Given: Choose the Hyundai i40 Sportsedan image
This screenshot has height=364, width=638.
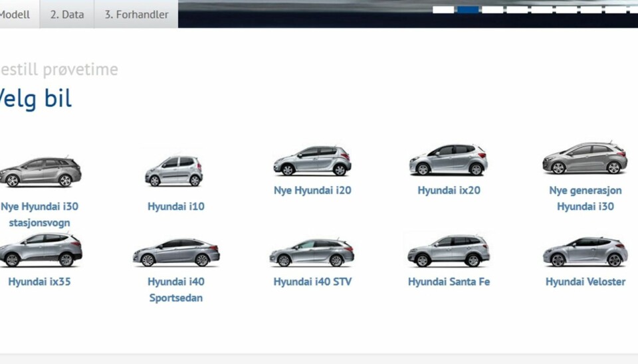Looking at the screenshot, I should [176, 252].
